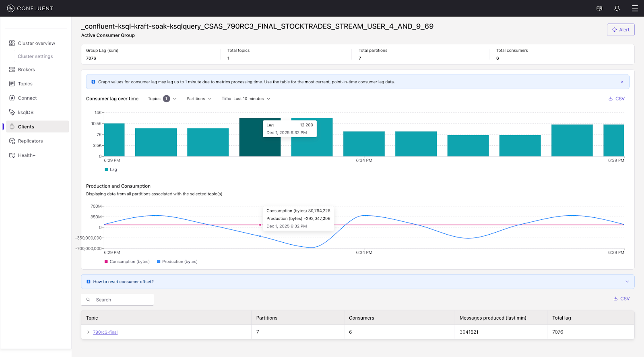Go to Replicators page
Screen dimensions: 644x357
pos(31,141)
